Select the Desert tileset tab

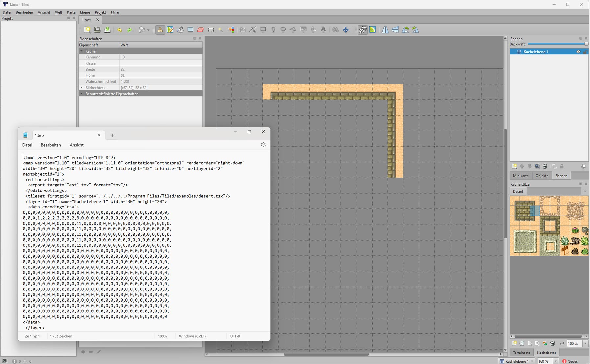[518, 191]
